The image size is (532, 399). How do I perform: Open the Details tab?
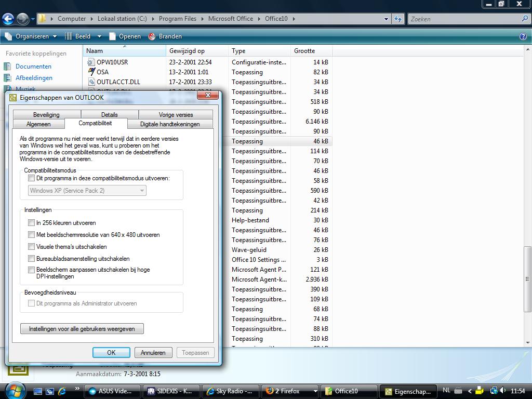click(109, 115)
